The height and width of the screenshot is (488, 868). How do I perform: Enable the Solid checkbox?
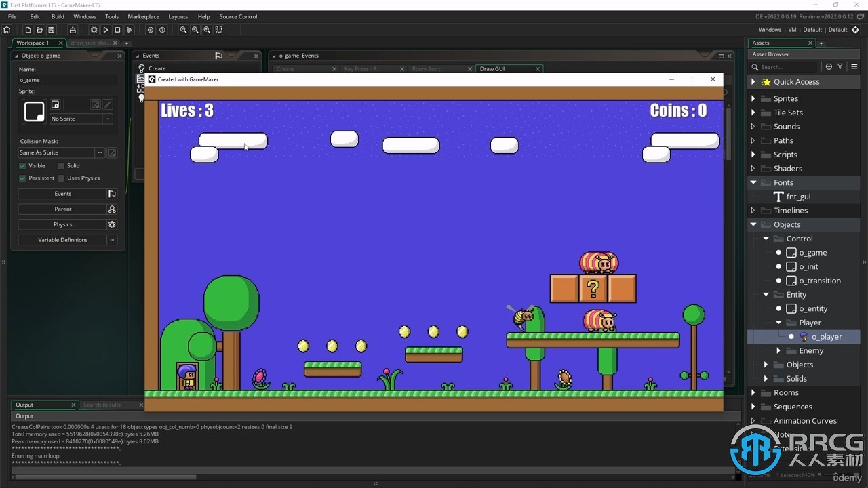pyautogui.click(x=60, y=166)
